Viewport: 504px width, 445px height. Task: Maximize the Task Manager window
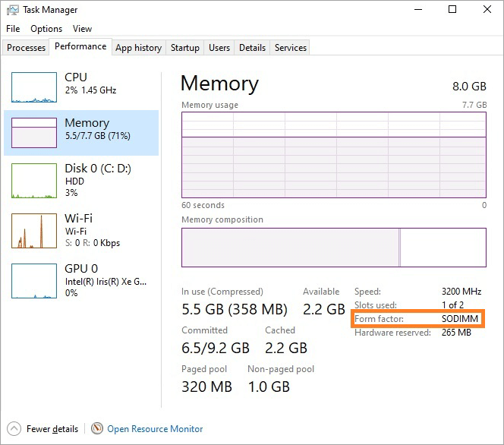pos(452,9)
